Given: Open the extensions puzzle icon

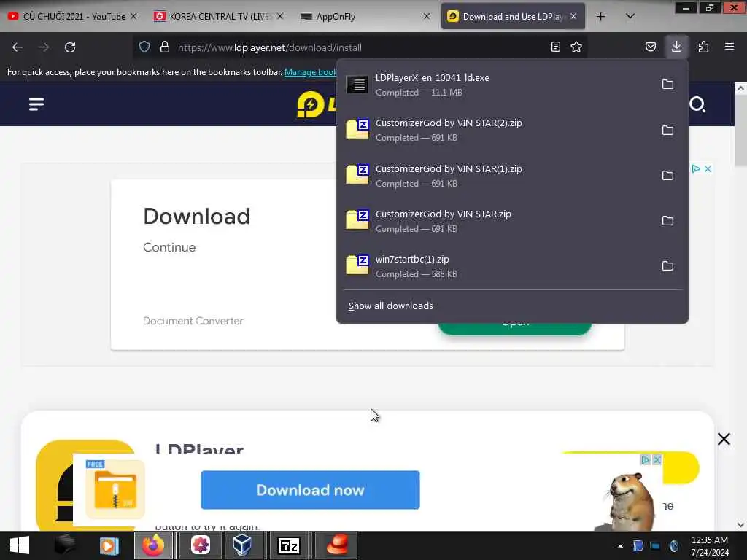Looking at the screenshot, I should tap(703, 47).
